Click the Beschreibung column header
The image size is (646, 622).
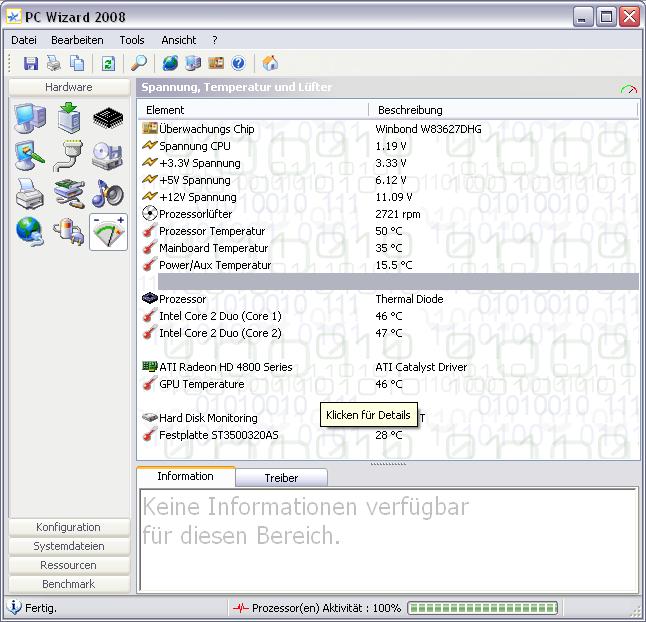coord(503,110)
